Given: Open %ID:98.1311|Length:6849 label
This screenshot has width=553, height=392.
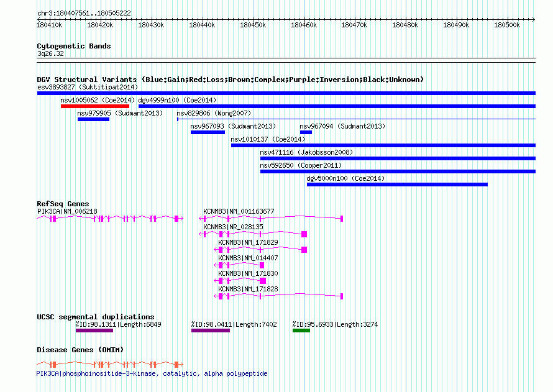Looking at the screenshot, I should coord(118,324).
